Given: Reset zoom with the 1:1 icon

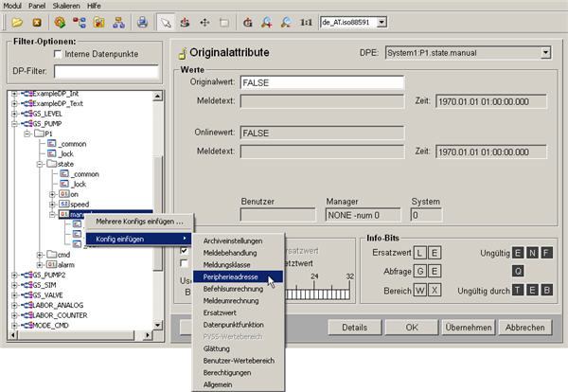Looking at the screenshot, I should point(307,20).
